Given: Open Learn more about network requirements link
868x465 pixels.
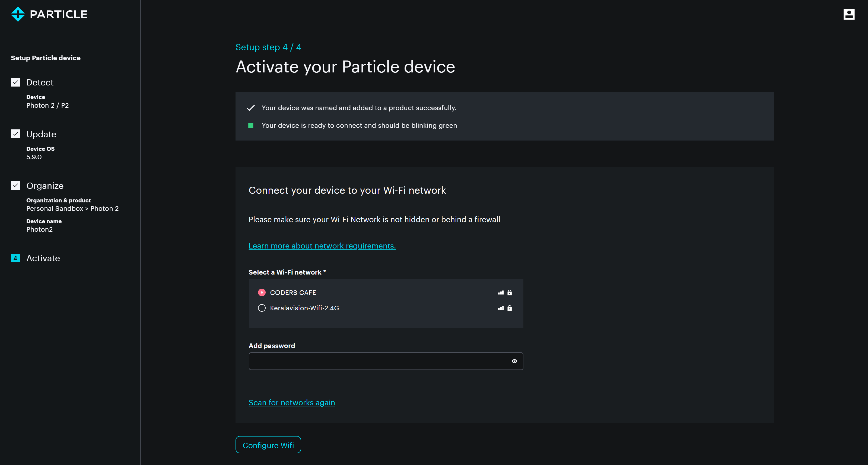Looking at the screenshot, I should click(322, 246).
